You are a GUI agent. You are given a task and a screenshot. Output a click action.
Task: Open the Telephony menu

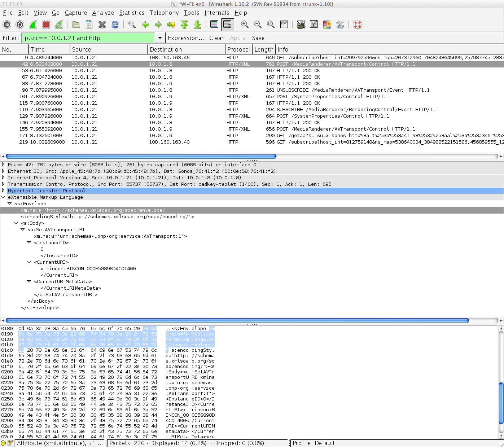coord(164,13)
